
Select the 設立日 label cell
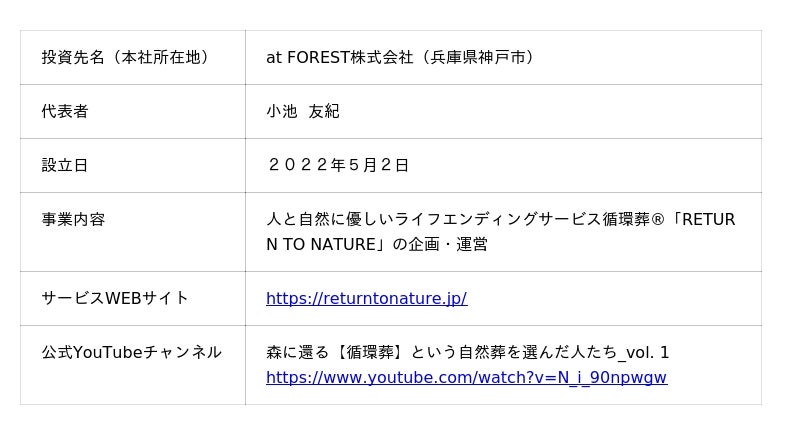click(x=65, y=165)
